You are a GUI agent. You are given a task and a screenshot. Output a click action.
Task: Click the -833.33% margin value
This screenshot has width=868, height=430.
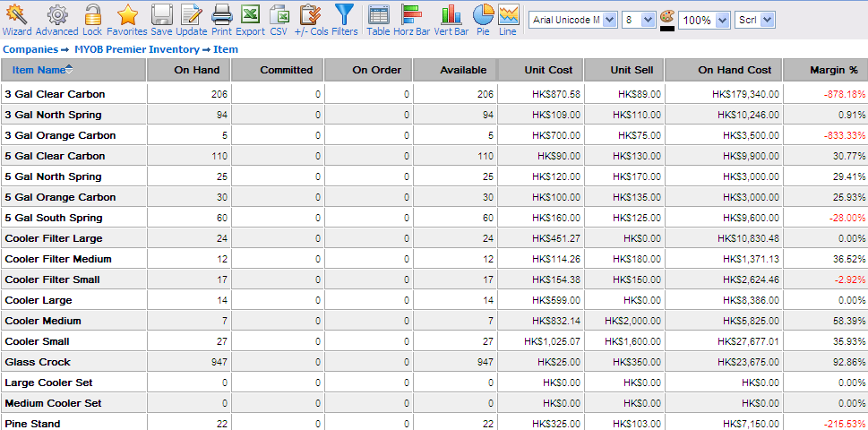[844, 135]
